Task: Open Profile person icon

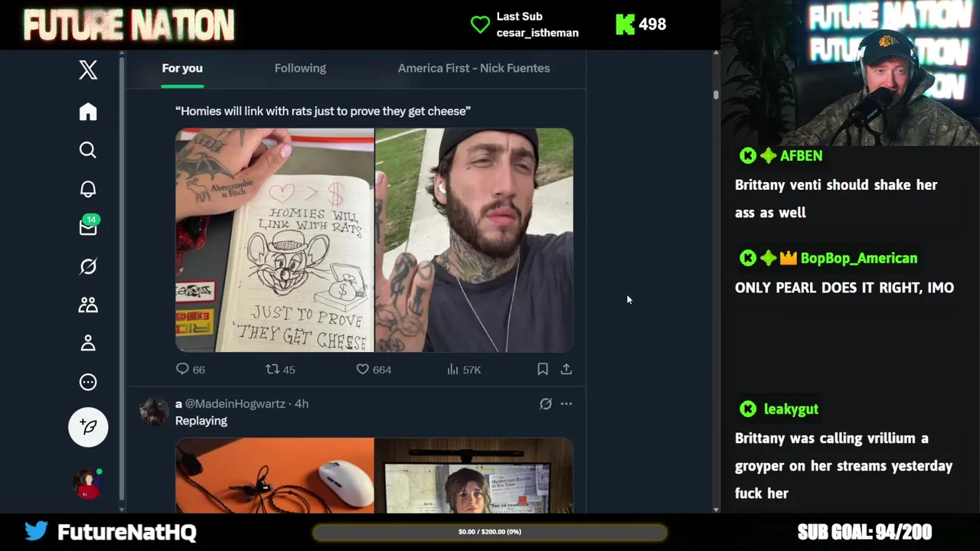Action: [x=88, y=343]
